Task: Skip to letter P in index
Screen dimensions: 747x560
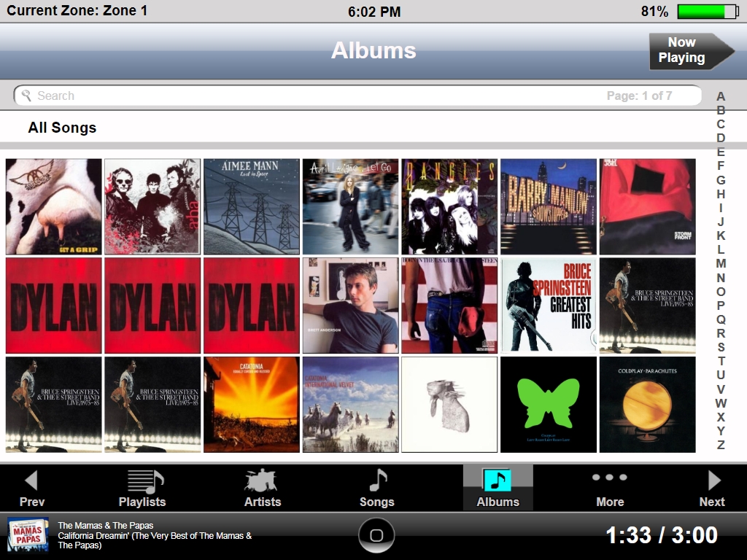Action: coord(721,306)
